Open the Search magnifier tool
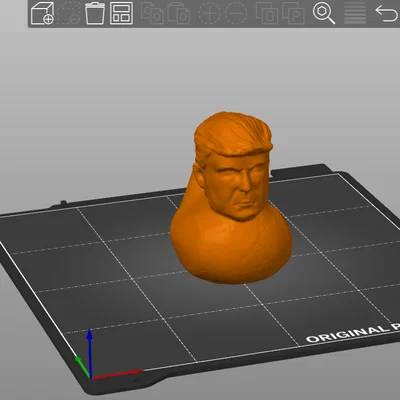400x400 pixels. click(x=324, y=13)
